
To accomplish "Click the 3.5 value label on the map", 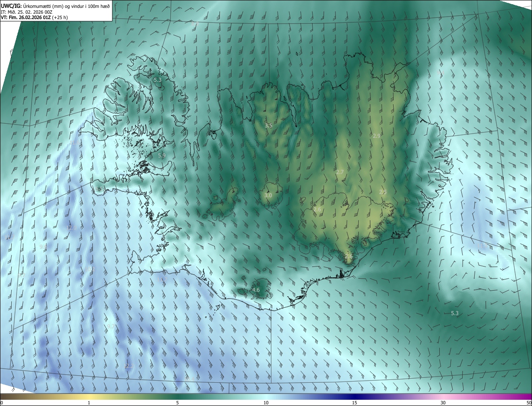I will pos(268,125).
